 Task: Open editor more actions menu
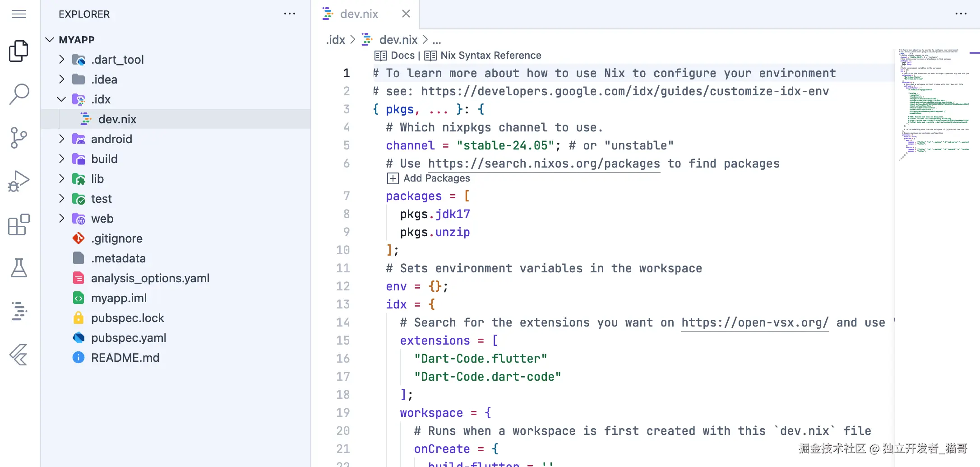coord(961,14)
